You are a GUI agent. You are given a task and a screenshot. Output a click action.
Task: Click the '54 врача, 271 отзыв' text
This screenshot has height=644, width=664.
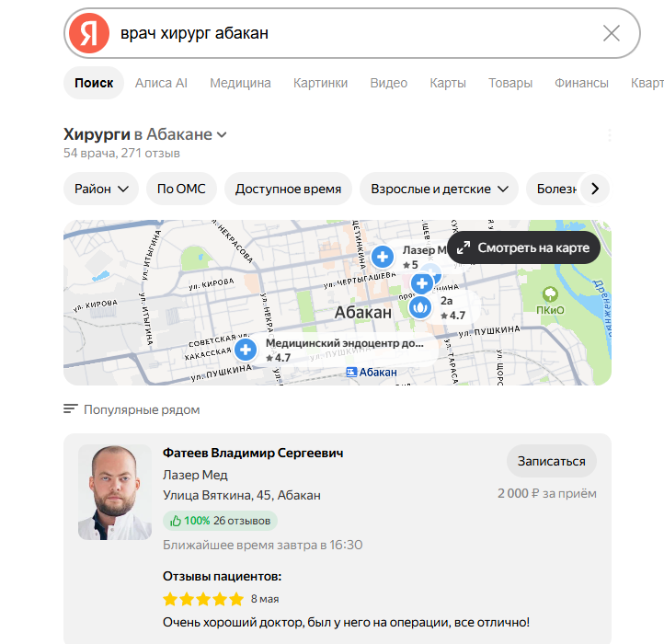[121, 153]
